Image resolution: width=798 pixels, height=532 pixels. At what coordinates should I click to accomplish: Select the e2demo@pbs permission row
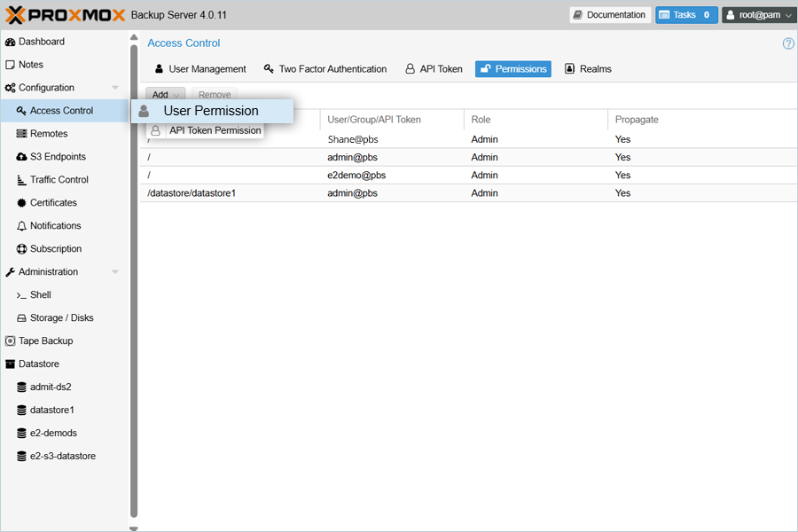pos(356,176)
